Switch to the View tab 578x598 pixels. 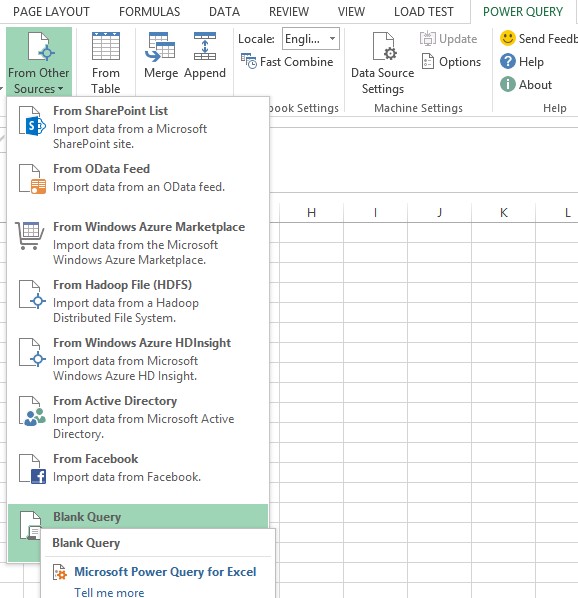click(x=351, y=12)
